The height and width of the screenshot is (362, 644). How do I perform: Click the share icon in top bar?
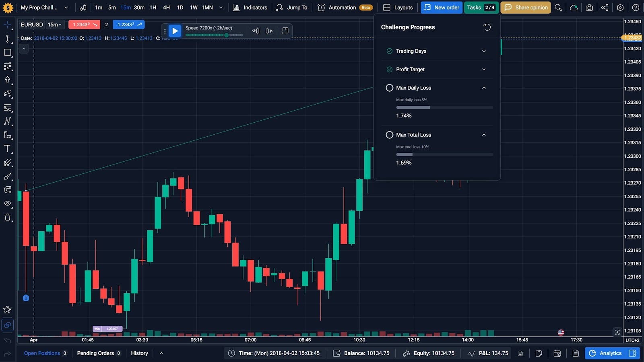click(605, 8)
